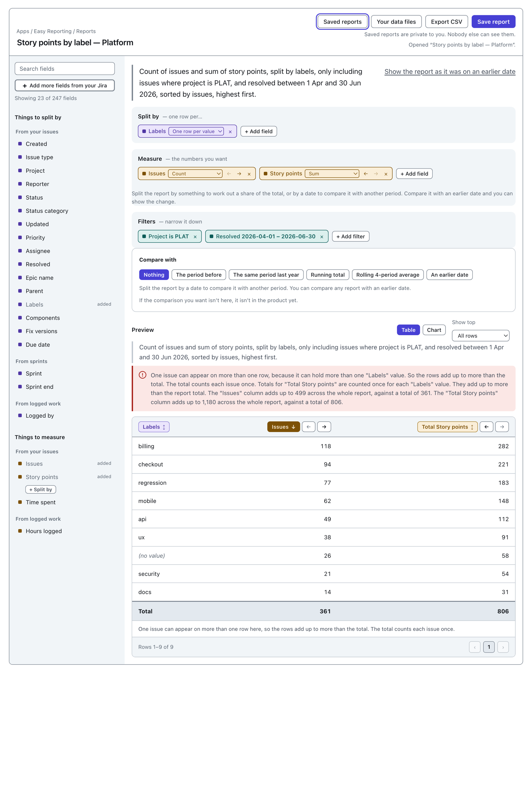Add a field to Split by
This screenshot has width=532, height=798.
tap(259, 131)
